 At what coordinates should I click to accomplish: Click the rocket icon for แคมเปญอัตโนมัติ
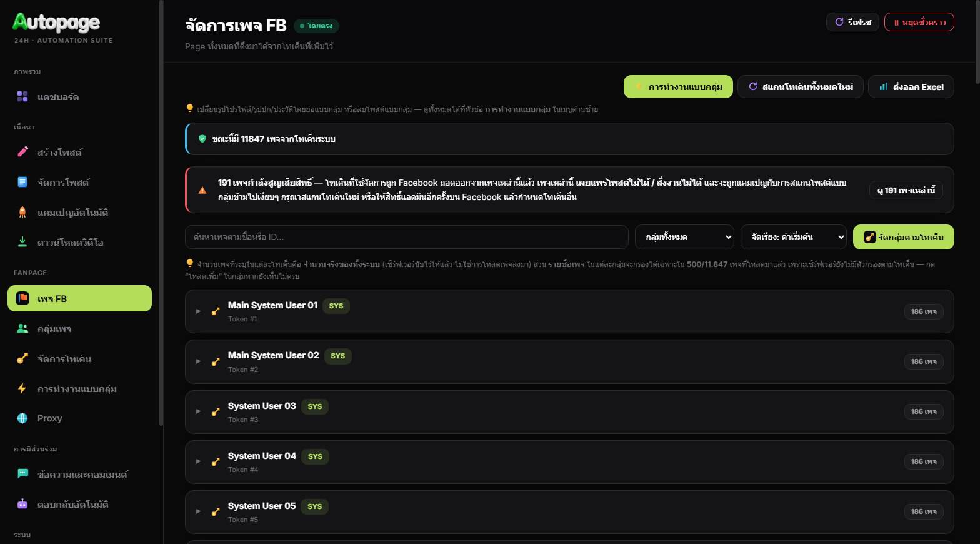[22, 212]
